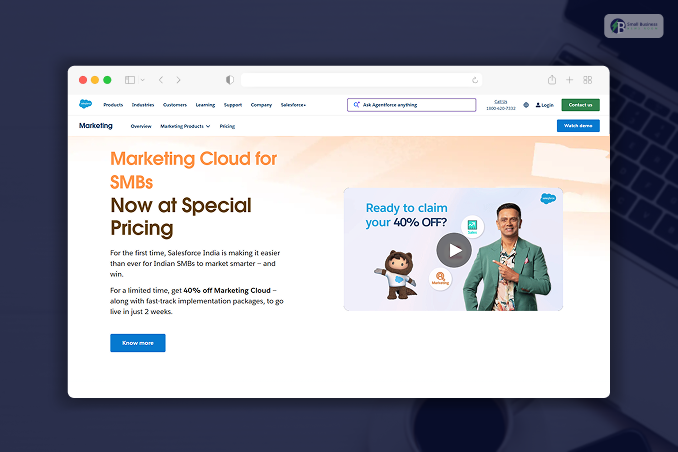Show the tab overview grid icon
This screenshot has width=678, height=452.
click(588, 80)
